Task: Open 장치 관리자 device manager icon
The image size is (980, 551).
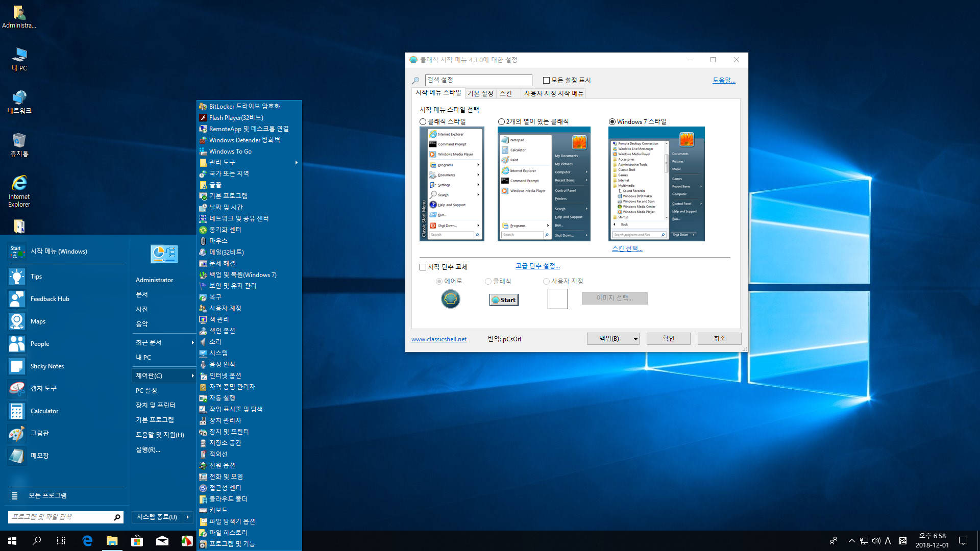Action: pyautogui.click(x=203, y=420)
